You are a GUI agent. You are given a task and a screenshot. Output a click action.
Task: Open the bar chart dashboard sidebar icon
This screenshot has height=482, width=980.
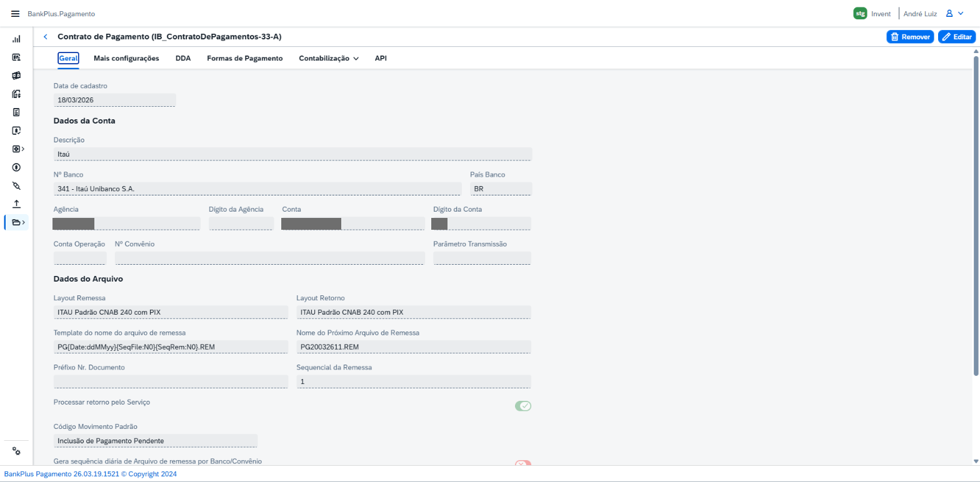tap(16, 39)
